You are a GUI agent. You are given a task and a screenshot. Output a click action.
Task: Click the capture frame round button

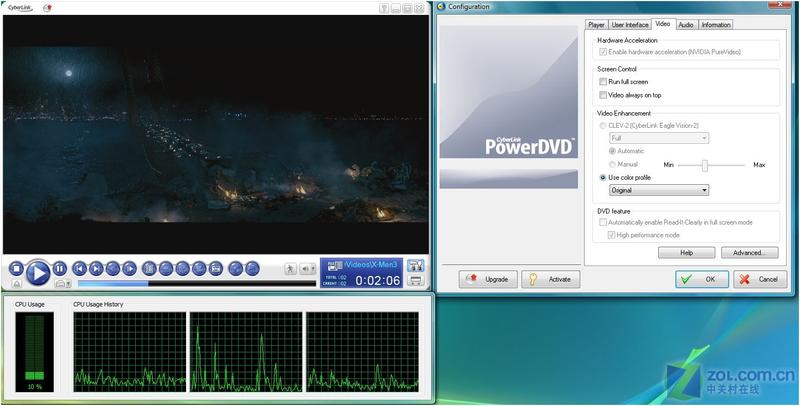coord(216,268)
